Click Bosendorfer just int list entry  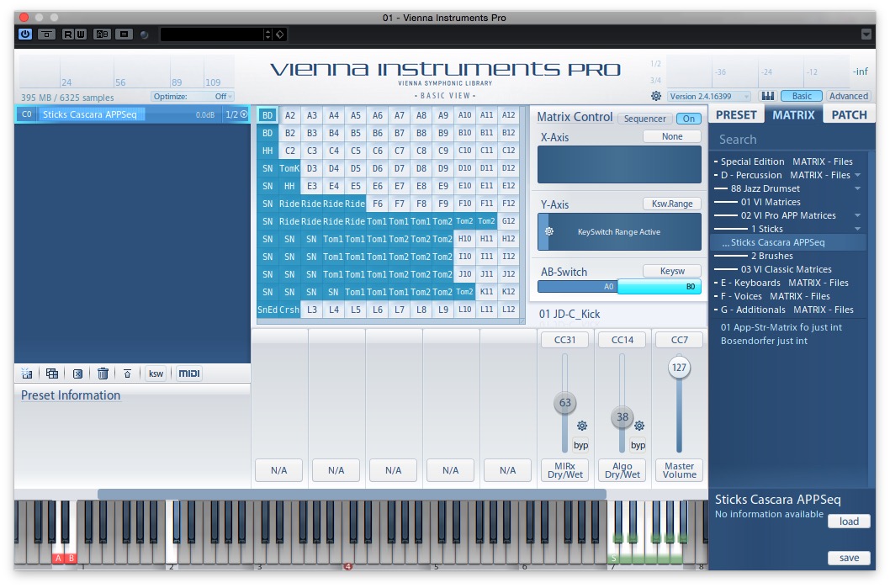click(x=764, y=342)
